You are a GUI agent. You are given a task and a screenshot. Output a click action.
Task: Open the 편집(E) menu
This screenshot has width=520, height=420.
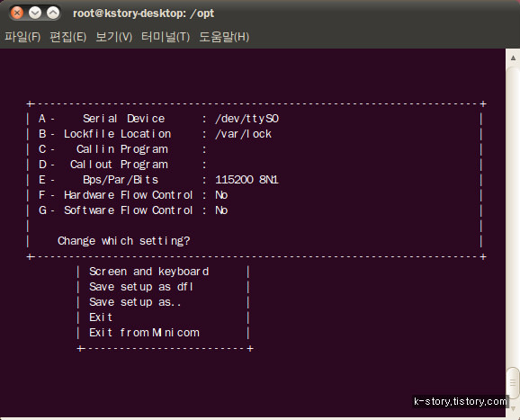pyautogui.click(x=68, y=37)
